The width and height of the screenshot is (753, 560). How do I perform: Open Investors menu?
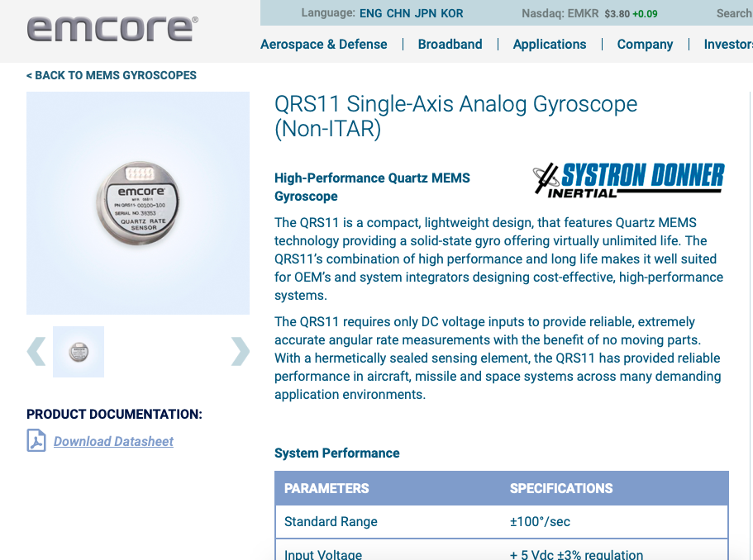pos(728,44)
